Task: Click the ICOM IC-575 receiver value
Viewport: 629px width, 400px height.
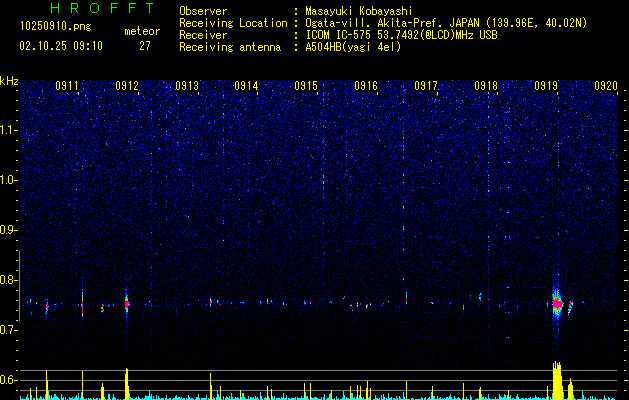Action: [x=401, y=35]
